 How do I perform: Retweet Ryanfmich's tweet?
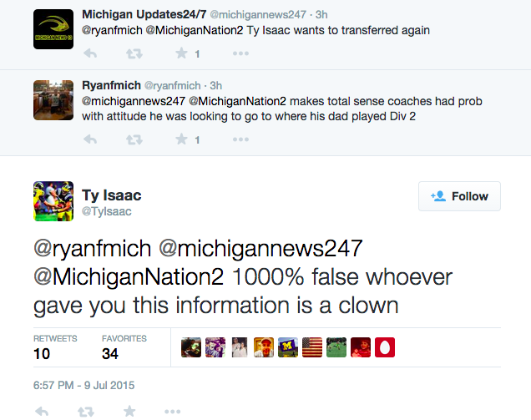(x=134, y=139)
